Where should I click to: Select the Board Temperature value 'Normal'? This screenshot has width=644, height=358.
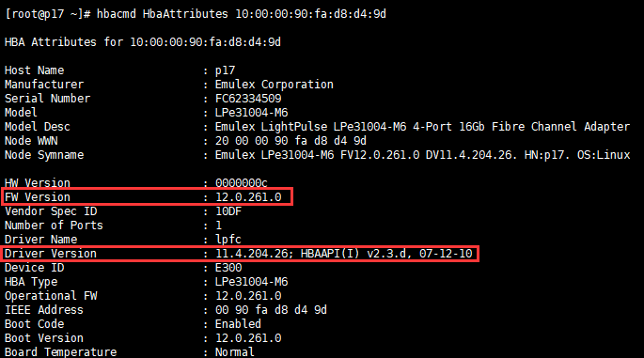[x=234, y=351]
